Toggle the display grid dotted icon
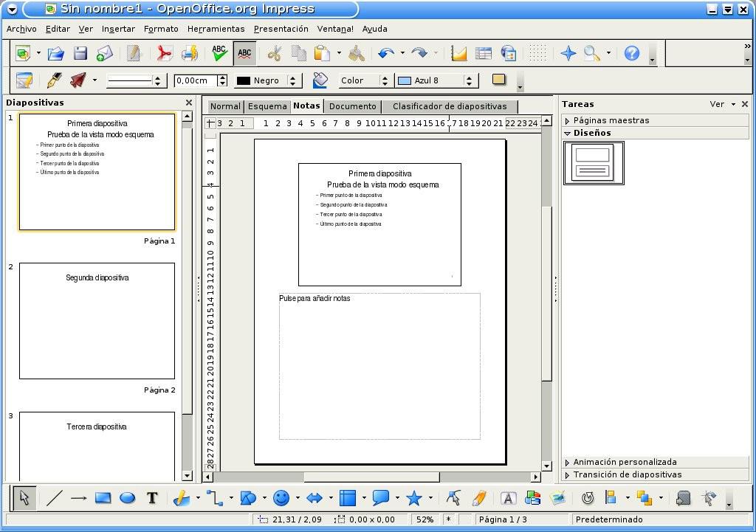This screenshot has height=532, width=756. (537, 53)
